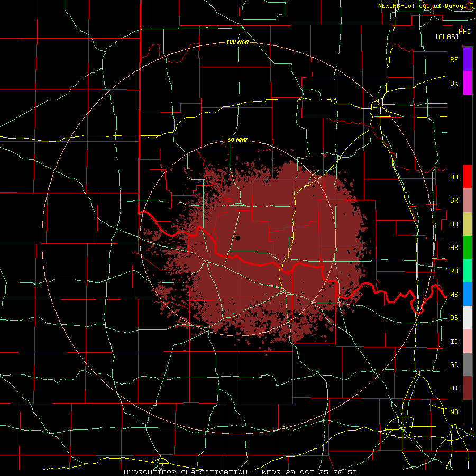This screenshot has width=476, height=476.
Task: Select the "HA" legend label
Action: pos(454,177)
